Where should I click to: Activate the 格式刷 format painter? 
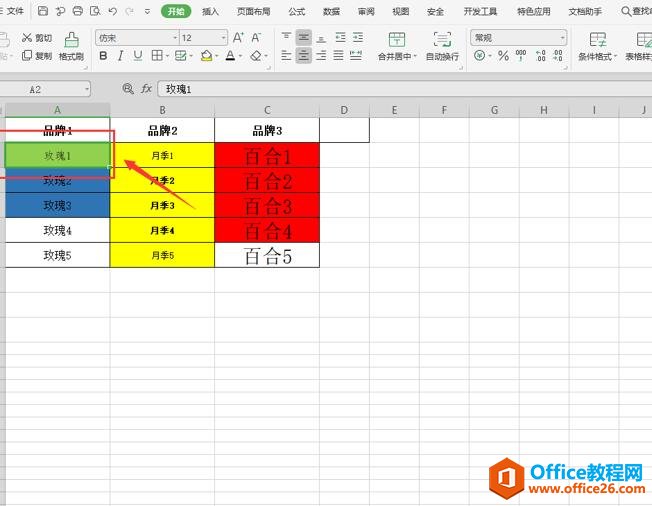(x=72, y=46)
